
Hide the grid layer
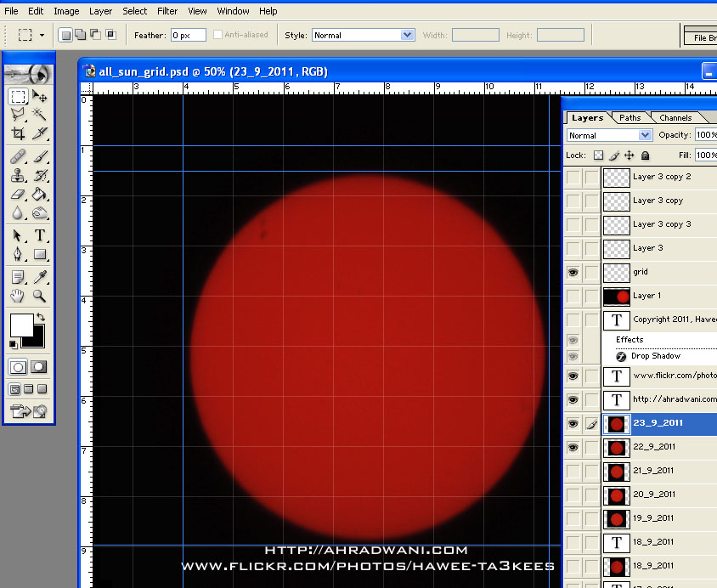click(x=573, y=273)
